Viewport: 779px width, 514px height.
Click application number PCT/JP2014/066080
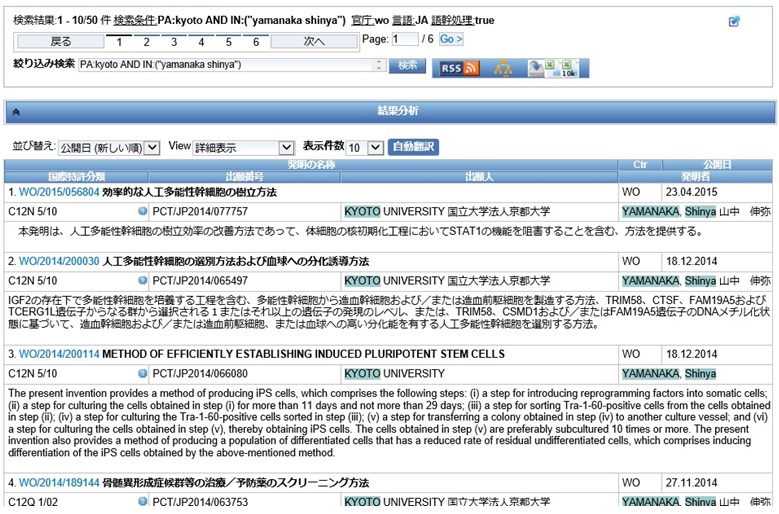tap(200, 373)
